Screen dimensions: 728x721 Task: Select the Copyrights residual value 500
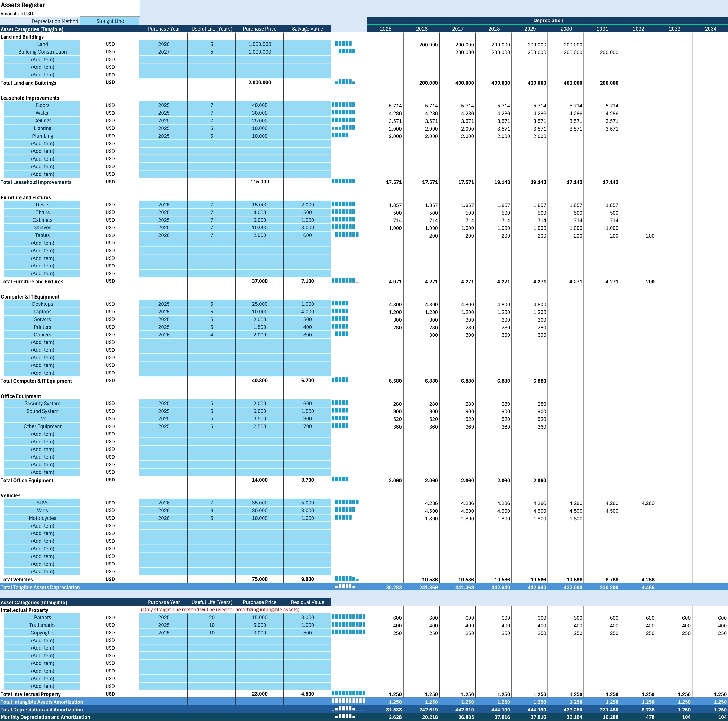[307, 633]
